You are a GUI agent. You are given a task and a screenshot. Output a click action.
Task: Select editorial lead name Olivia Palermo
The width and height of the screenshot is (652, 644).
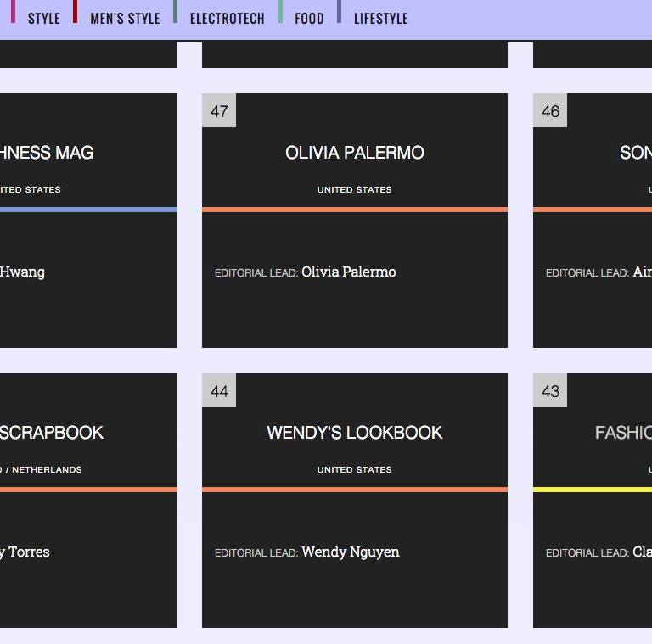(x=348, y=272)
